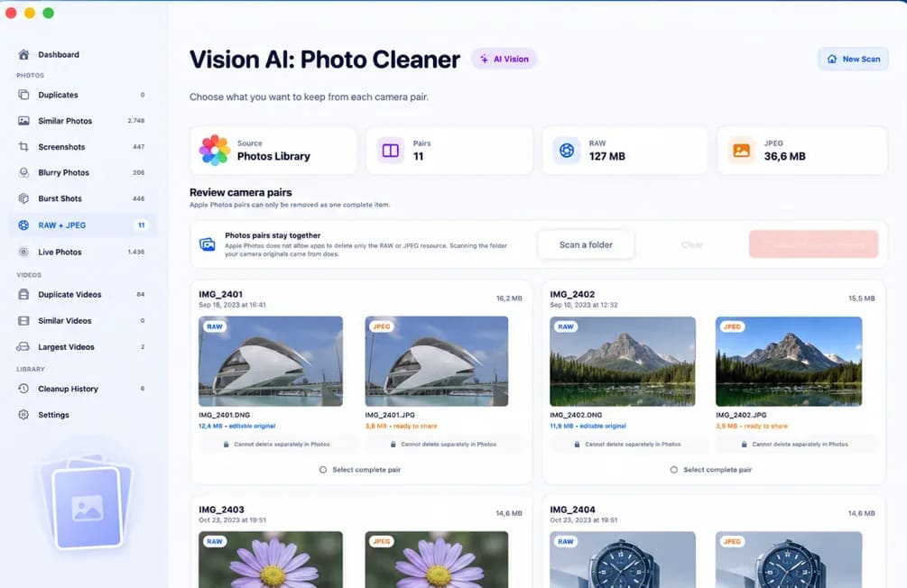The image size is (907, 588).
Task: Click the Similar Photos sidebar icon
Action: pos(23,121)
